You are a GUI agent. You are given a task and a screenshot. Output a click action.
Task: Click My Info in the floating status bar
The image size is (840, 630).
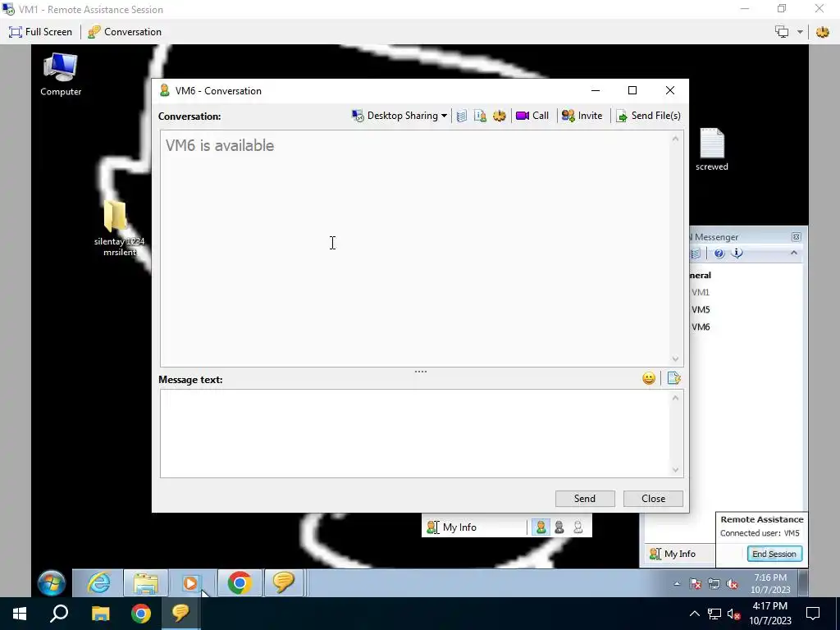[x=452, y=527]
